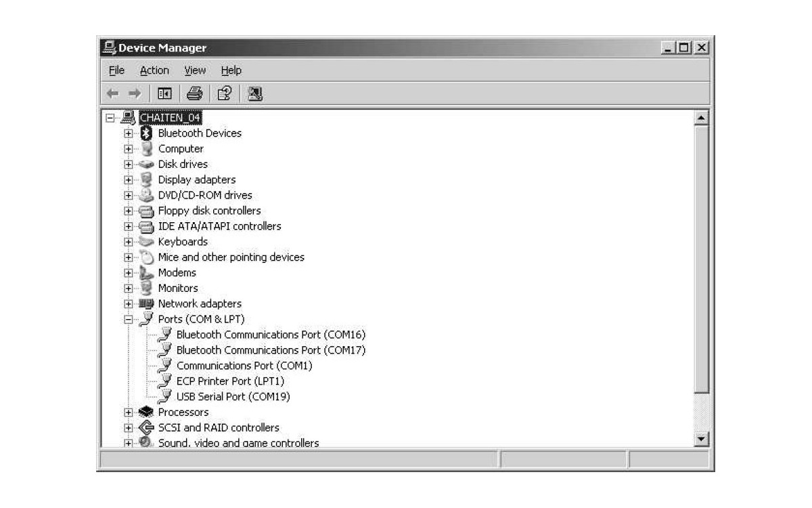Click the Bluetooth Devices icon
812x508 pixels.
[146, 133]
